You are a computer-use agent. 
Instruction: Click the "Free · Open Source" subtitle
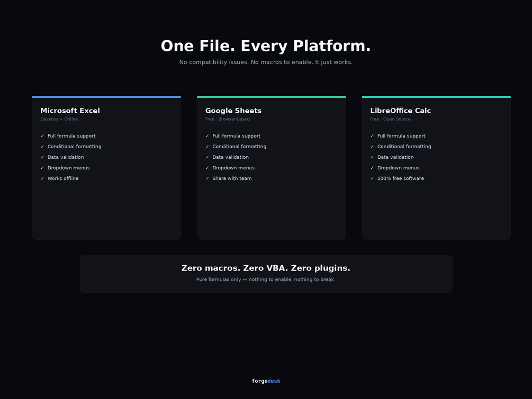(390, 119)
